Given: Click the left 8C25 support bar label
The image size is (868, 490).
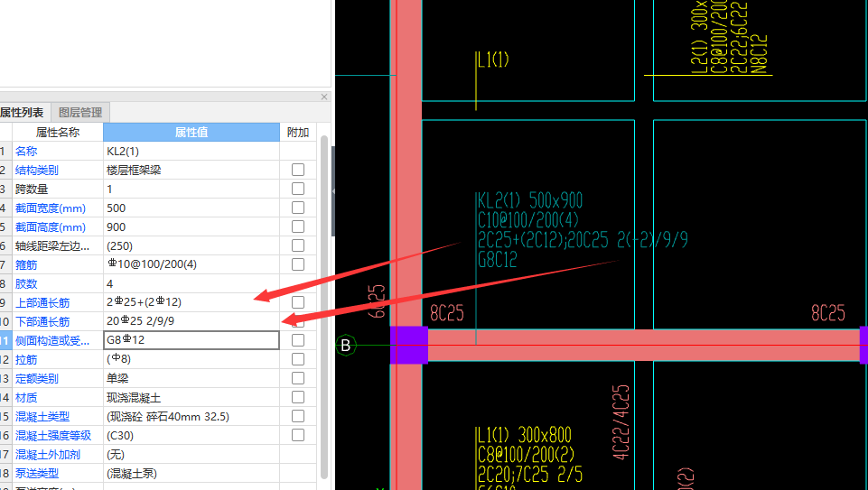Looking at the screenshot, I should pos(447,313).
